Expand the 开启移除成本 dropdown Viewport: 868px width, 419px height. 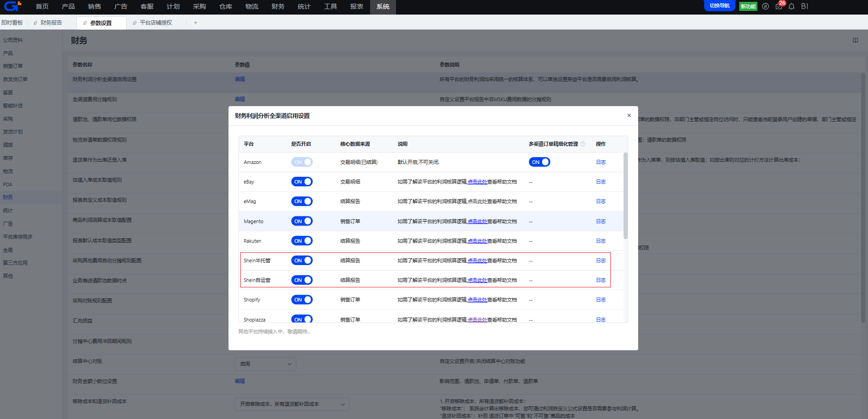(x=292, y=404)
